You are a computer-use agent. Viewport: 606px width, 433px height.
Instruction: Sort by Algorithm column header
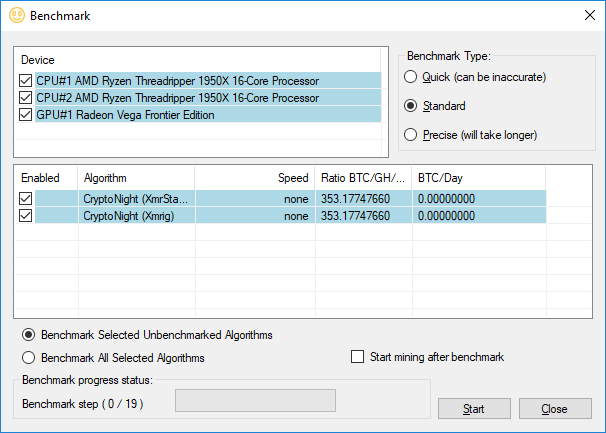coord(136,178)
